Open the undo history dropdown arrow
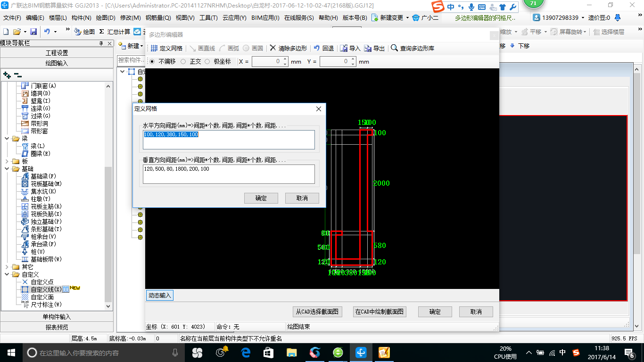 click(x=55, y=32)
